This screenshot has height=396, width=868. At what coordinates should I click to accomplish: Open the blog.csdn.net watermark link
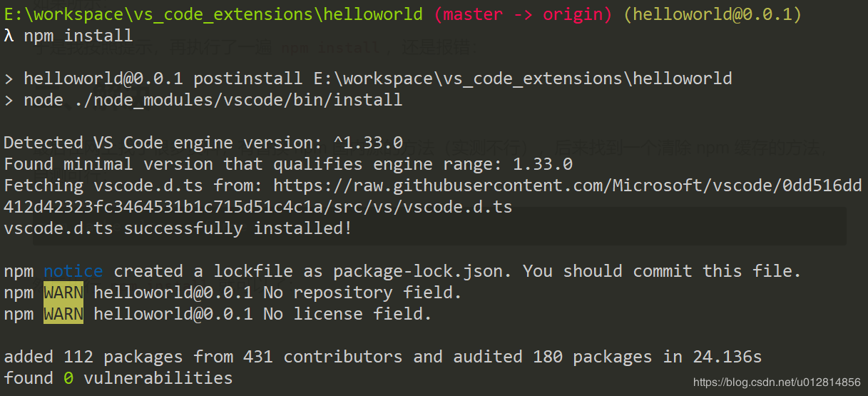pos(777,382)
